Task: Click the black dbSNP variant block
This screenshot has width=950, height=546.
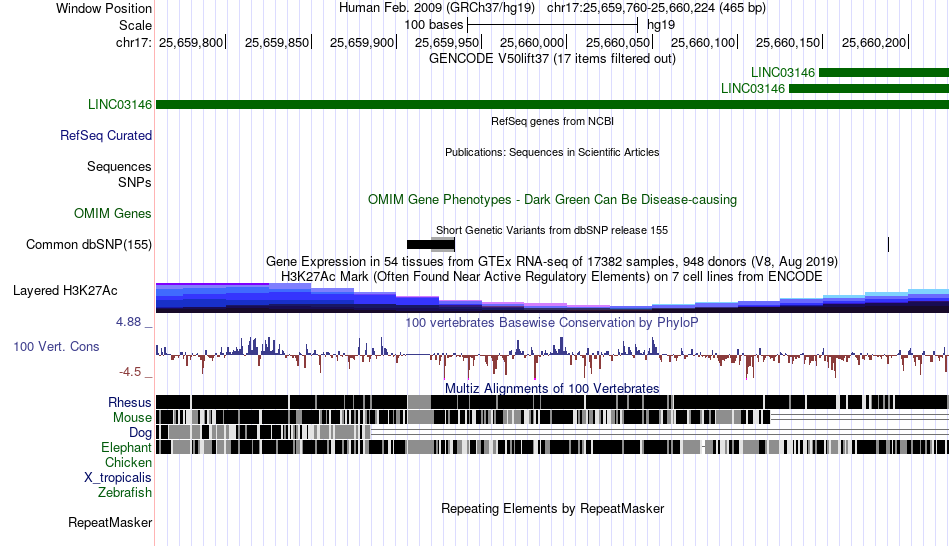Action: click(x=431, y=245)
